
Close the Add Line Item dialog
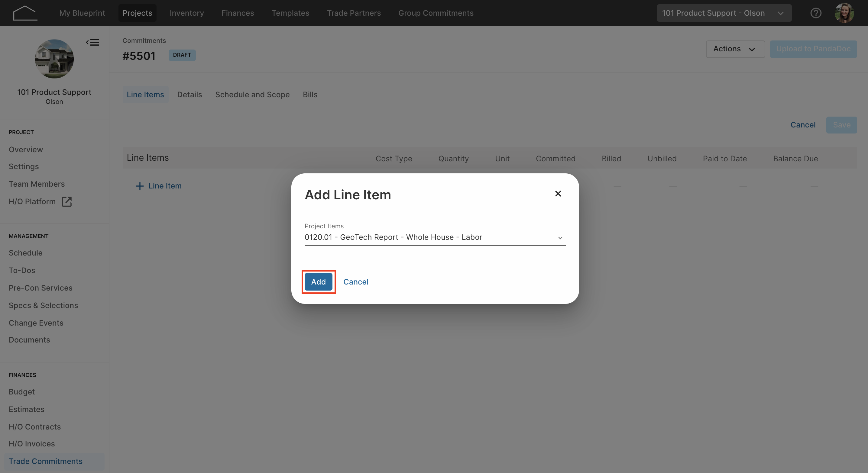(x=558, y=194)
